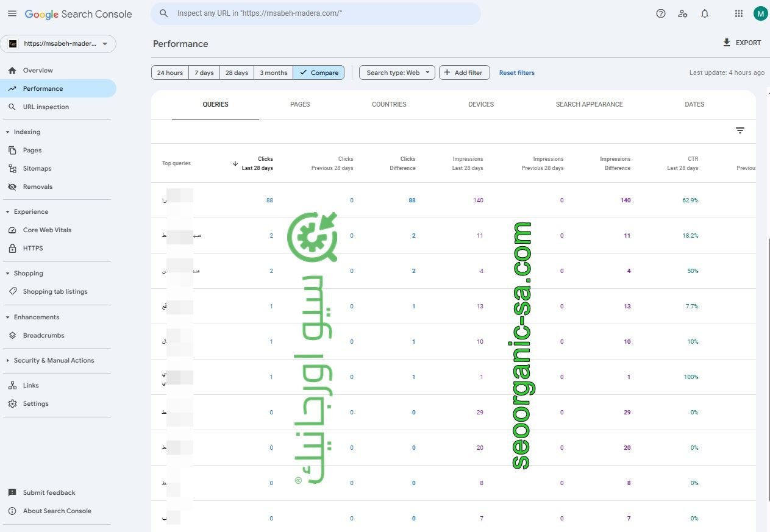
Task: Open the Sitemaps section
Action: (x=37, y=168)
